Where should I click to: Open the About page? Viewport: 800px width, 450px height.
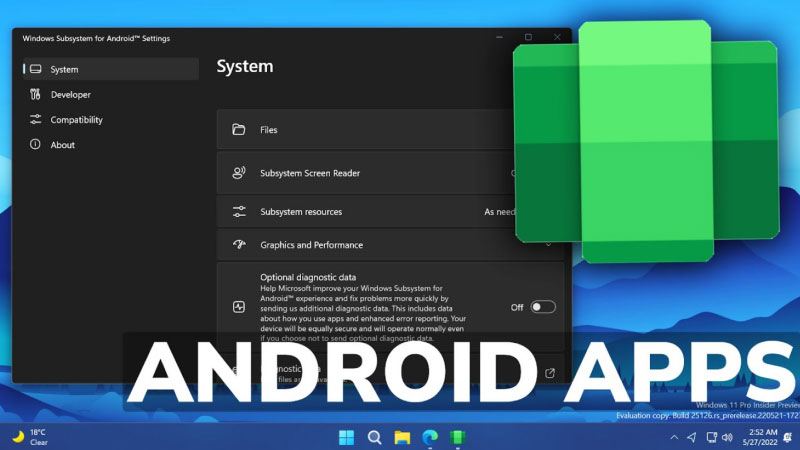click(111, 145)
